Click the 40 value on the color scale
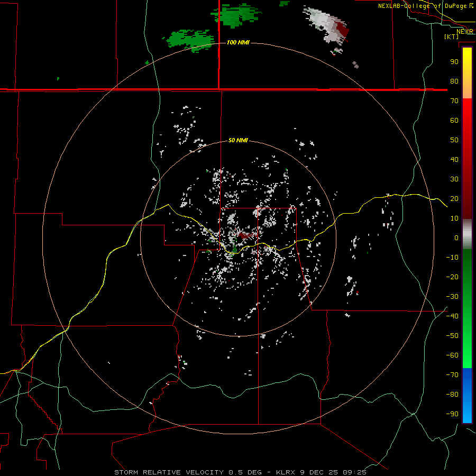476x476 pixels. (x=454, y=159)
